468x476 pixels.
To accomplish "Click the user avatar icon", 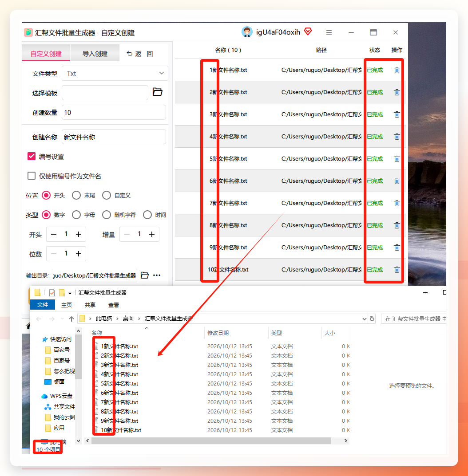I will [247, 32].
